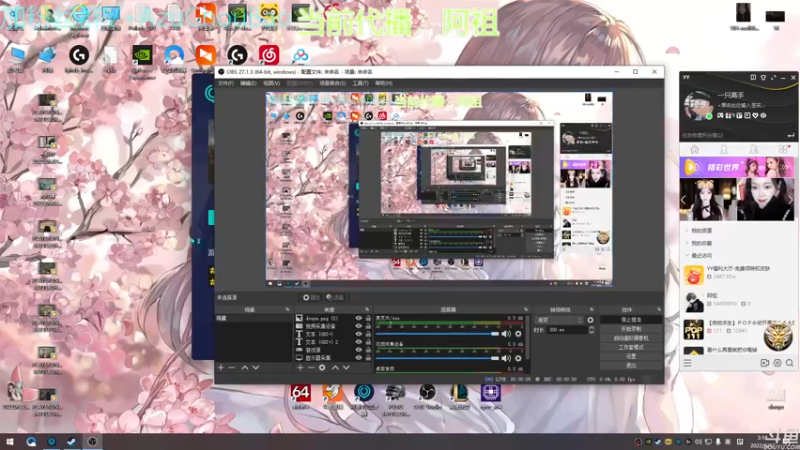
Task: Adjust the video capture device volume slider
Action: pyautogui.click(x=437, y=358)
